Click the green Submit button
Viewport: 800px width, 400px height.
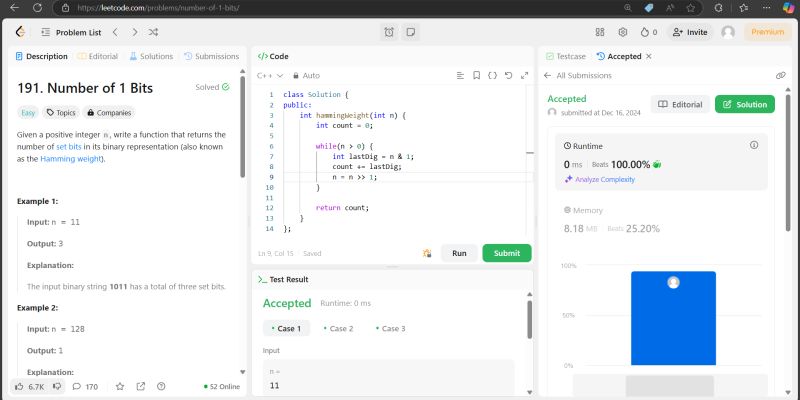tap(507, 253)
